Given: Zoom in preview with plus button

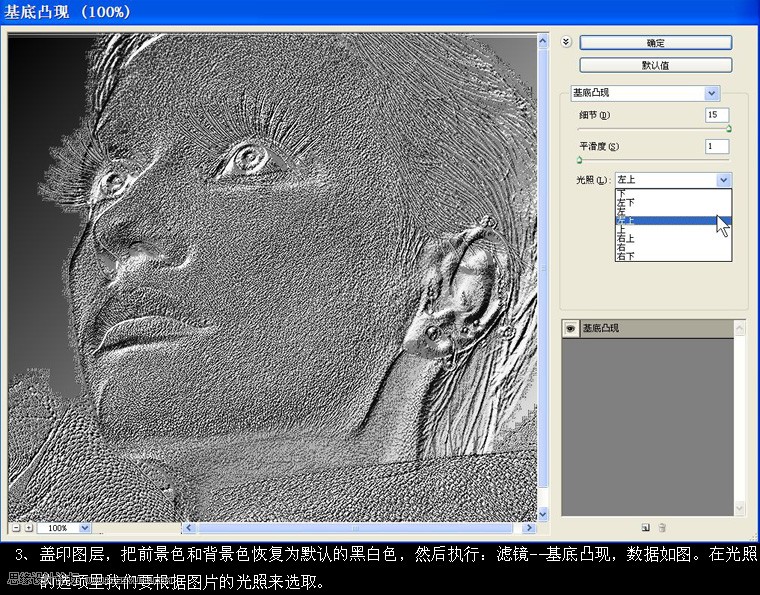Looking at the screenshot, I should 29,528.
